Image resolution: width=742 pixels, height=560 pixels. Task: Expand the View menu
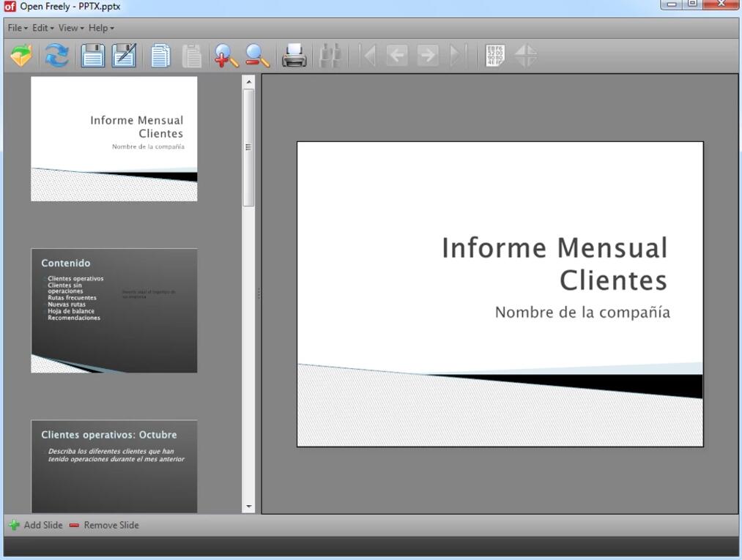(x=71, y=28)
